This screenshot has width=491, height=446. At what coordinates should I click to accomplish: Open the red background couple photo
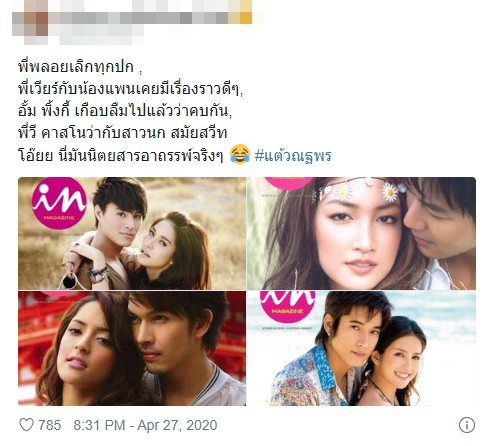pos(132,348)
